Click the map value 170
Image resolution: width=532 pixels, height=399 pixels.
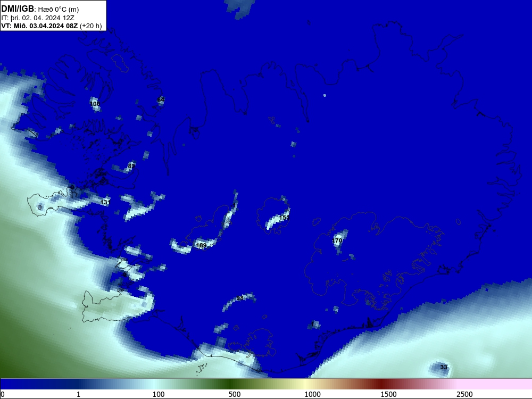click(x=337, y=240)
